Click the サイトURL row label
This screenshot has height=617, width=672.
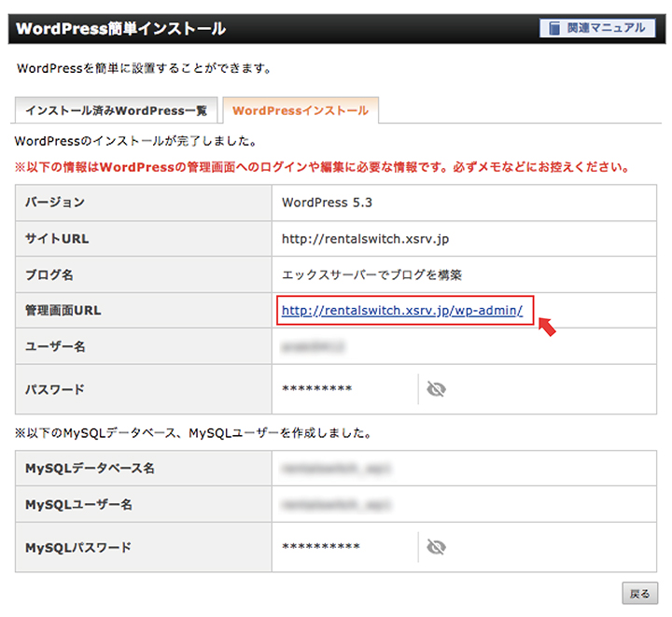coord(57,239)
